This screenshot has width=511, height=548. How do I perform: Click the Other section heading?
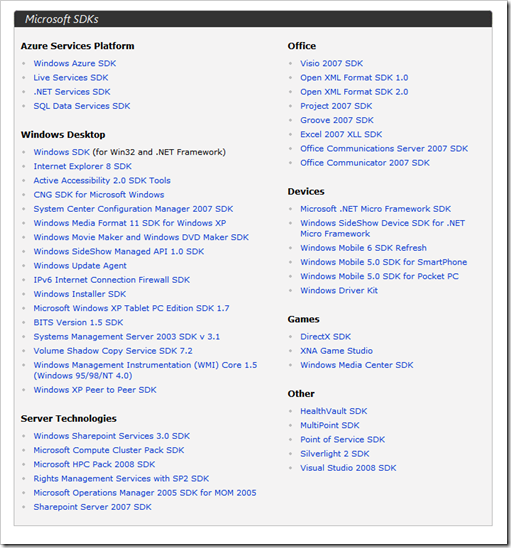click(301, 394)
